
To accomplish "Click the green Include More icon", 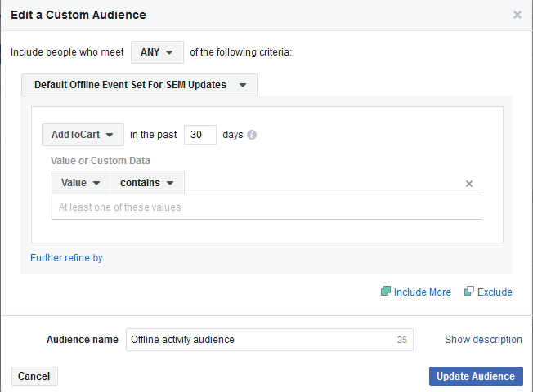I will click(x=386, y=292).
